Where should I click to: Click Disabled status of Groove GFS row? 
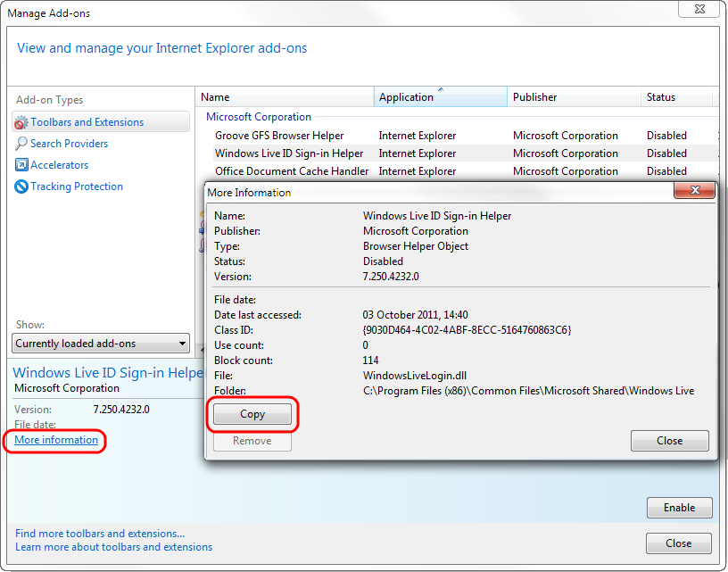666,136
